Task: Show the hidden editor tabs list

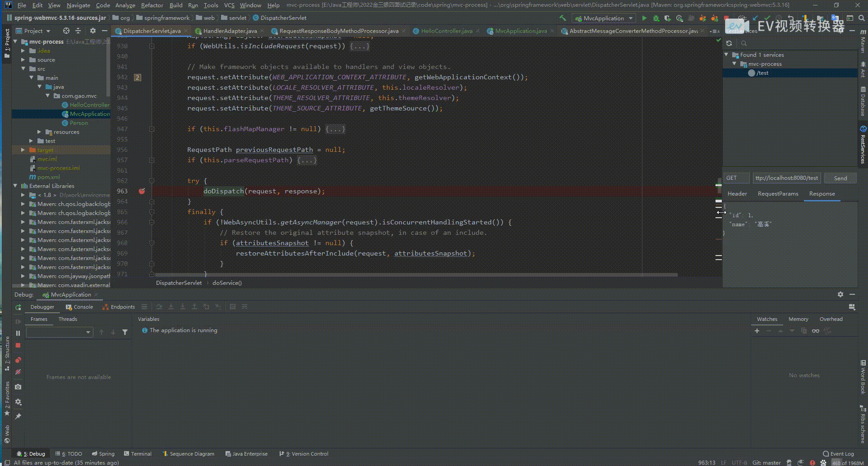Action: (714, 31)
